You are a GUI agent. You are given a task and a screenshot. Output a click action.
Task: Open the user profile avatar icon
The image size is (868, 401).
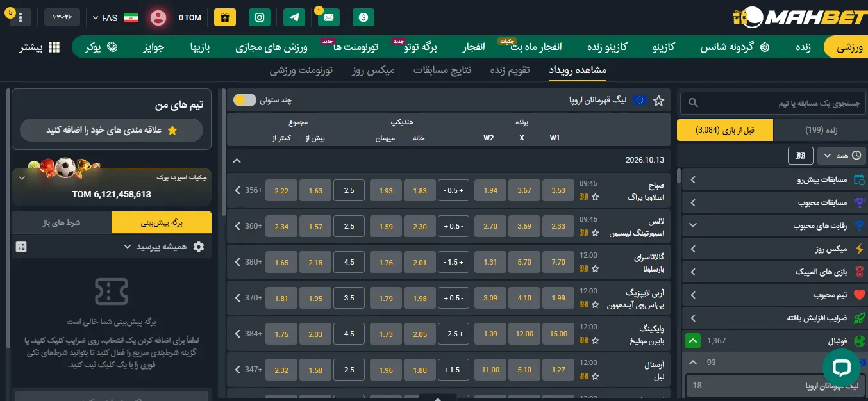point(158,17)
